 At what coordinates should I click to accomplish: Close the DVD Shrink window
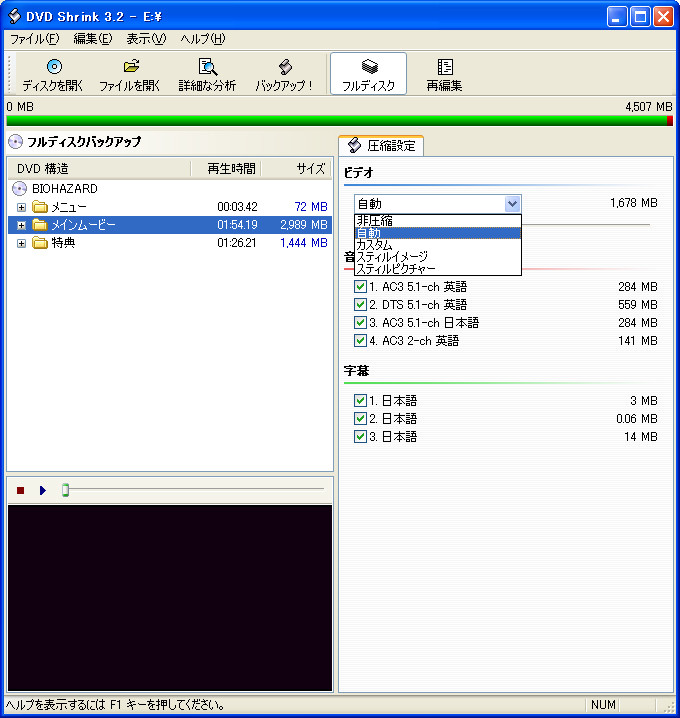[663, 17]
